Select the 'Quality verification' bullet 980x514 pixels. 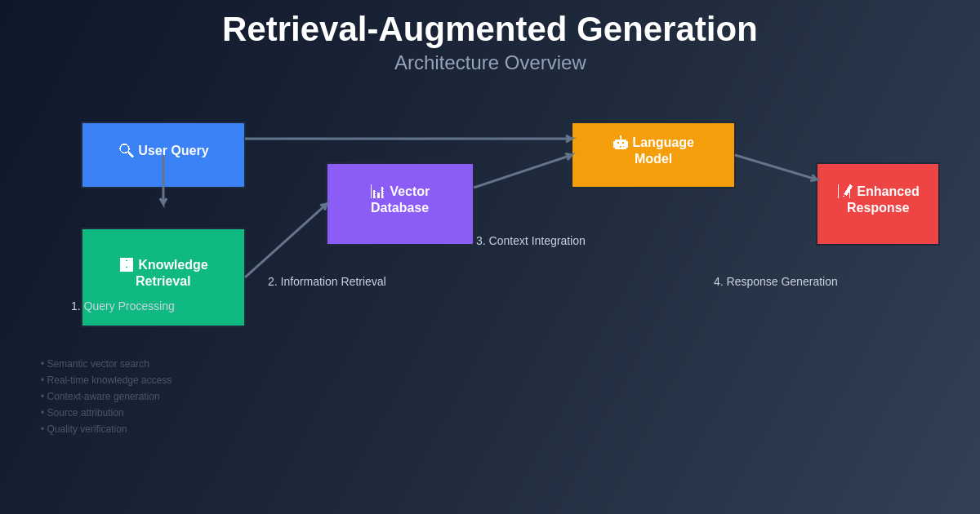coord(84,429)
